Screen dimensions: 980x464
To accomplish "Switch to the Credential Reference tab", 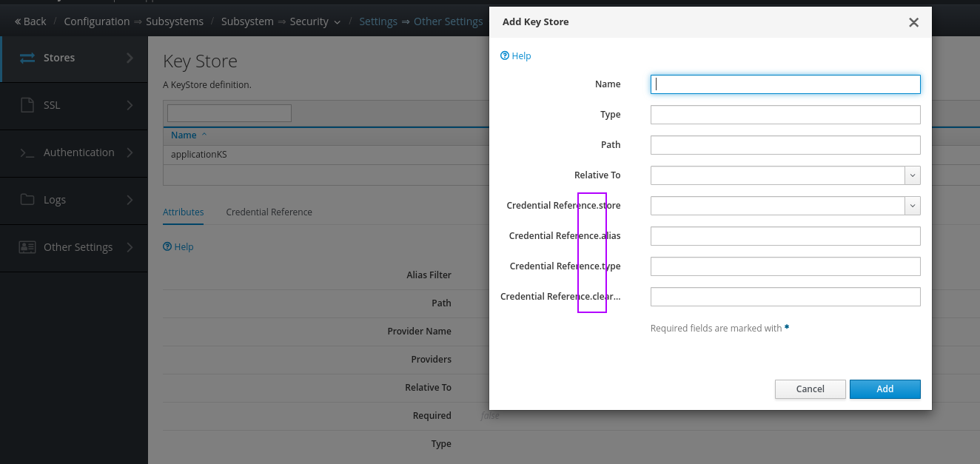I will coord(269,212).
